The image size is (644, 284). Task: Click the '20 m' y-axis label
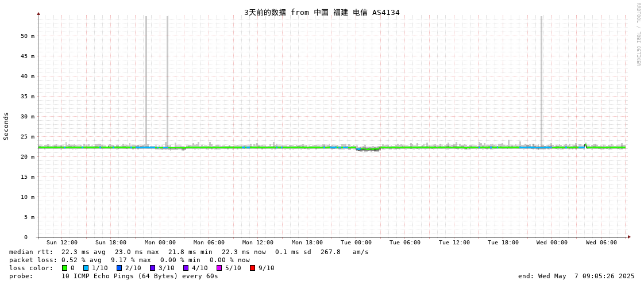coord(28,156)
